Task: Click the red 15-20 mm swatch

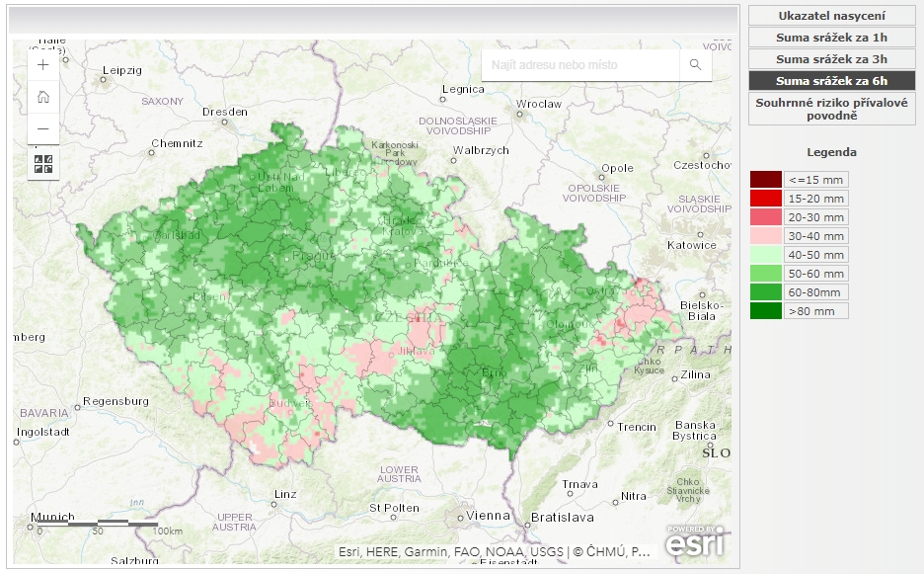Action: pos(765,199)
